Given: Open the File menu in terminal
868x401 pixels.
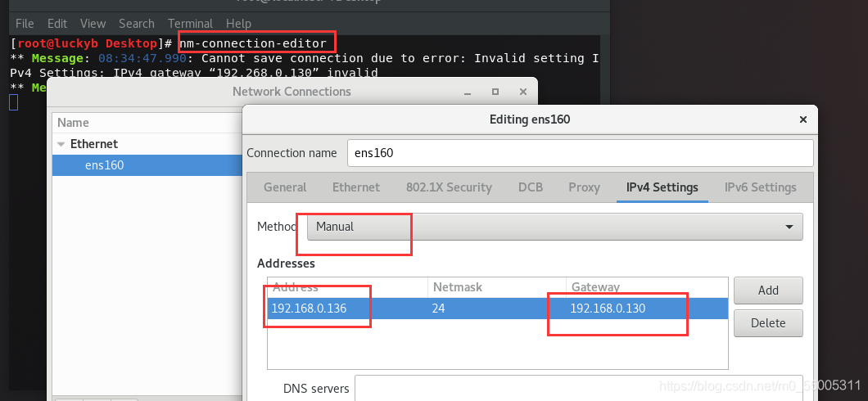Looking at the screenshot, I should coord(25,23).
